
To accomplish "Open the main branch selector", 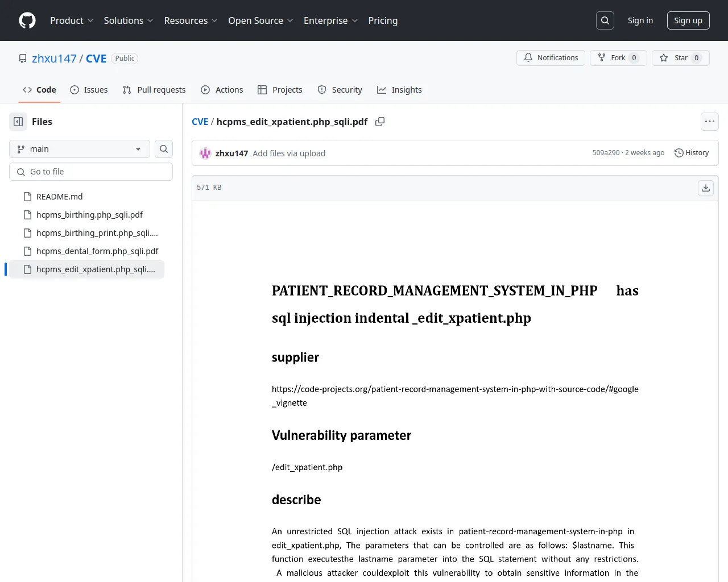I will coord(80,149).
